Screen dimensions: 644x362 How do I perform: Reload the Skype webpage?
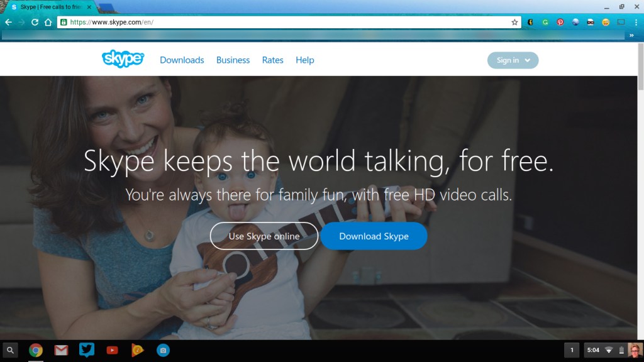36,21
